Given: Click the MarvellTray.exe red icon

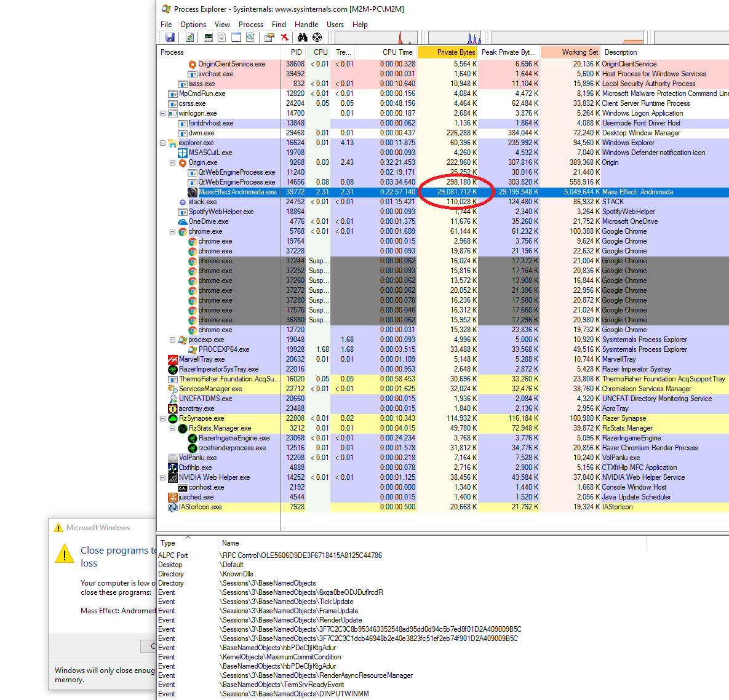Looking at the screenshot, I should (173, 359).
